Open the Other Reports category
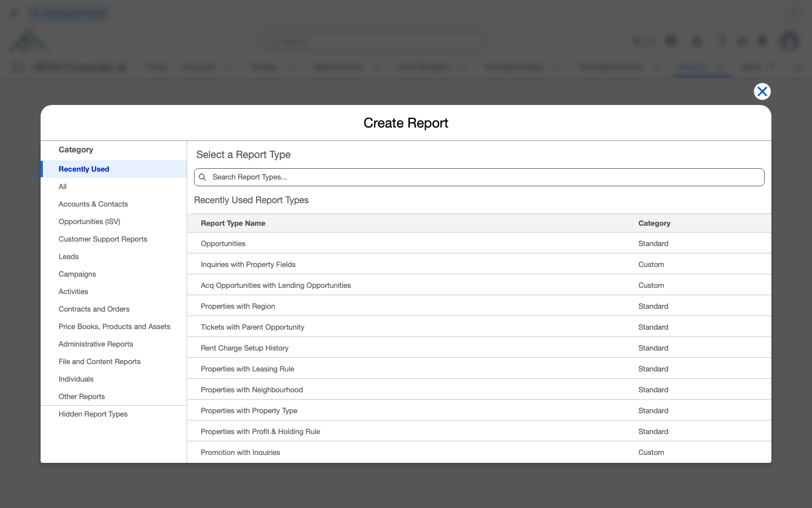Viewport: 812px width, 508px height. pyautogui.click(x=114, y=397)
